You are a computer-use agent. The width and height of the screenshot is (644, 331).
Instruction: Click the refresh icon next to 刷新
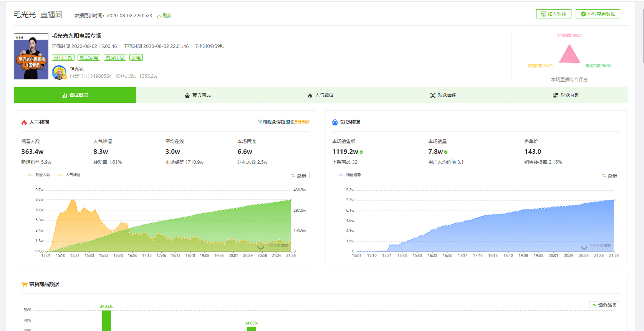coord(159,16)
